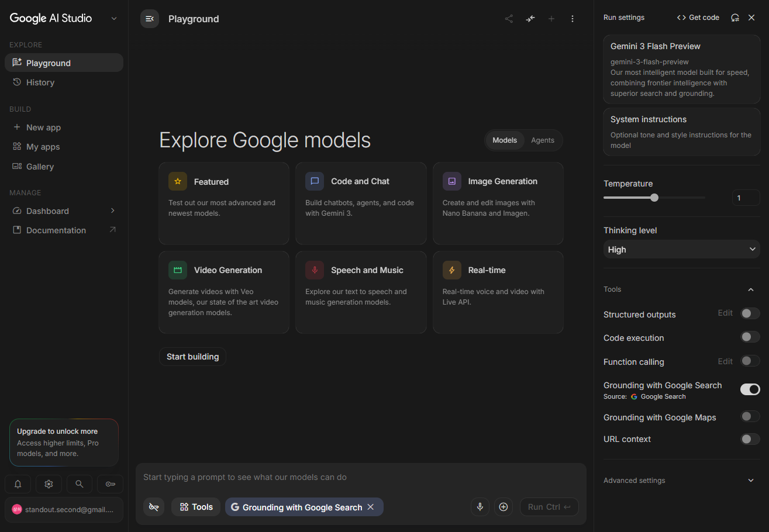Turn on Code execution
This screenshot has width=769, height=532.
click(x=750, y=337)
